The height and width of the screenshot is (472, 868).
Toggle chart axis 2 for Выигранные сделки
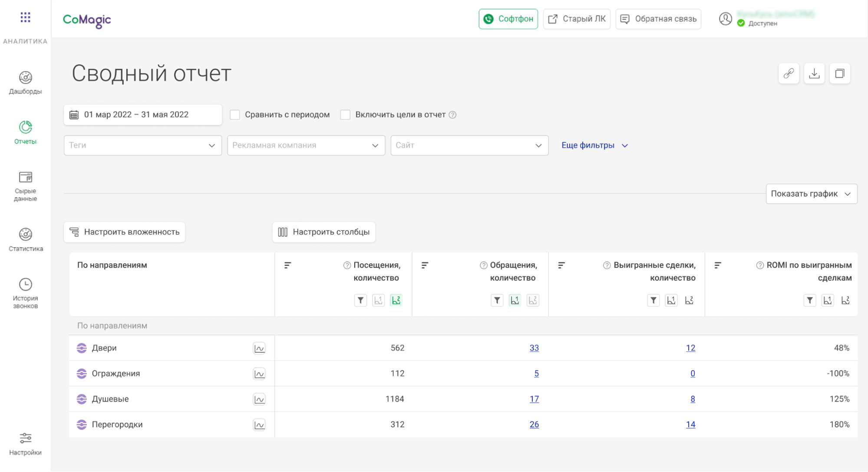point(689,300)
